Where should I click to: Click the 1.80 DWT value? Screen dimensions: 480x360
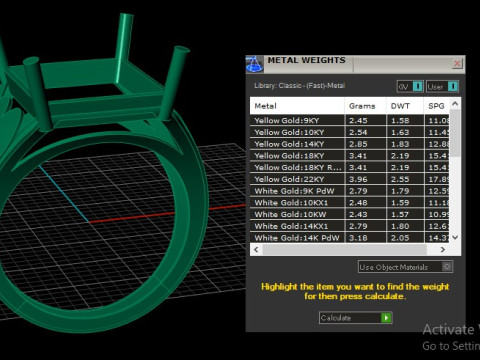pyautogui.click(x=400, y=226)
